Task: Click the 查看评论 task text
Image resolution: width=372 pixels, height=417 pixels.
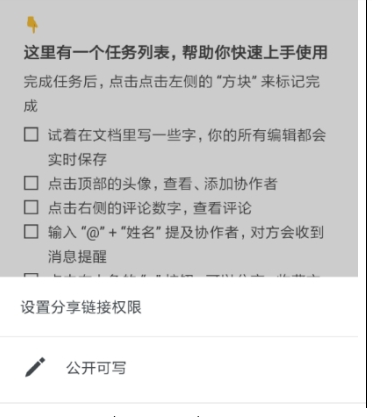Action: coord(222,208)
